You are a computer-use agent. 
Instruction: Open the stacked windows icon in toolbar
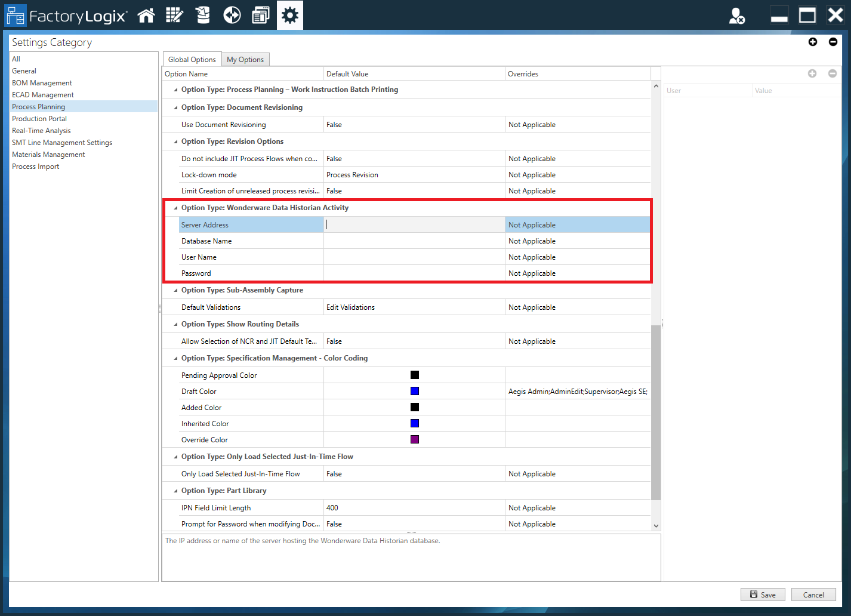click(261, 16)
